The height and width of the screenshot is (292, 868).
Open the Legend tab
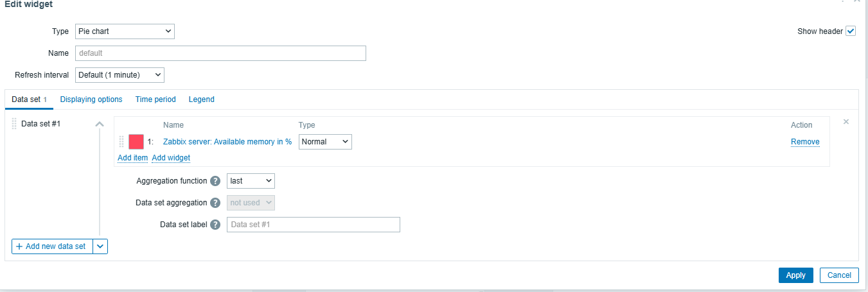point(202,99)
